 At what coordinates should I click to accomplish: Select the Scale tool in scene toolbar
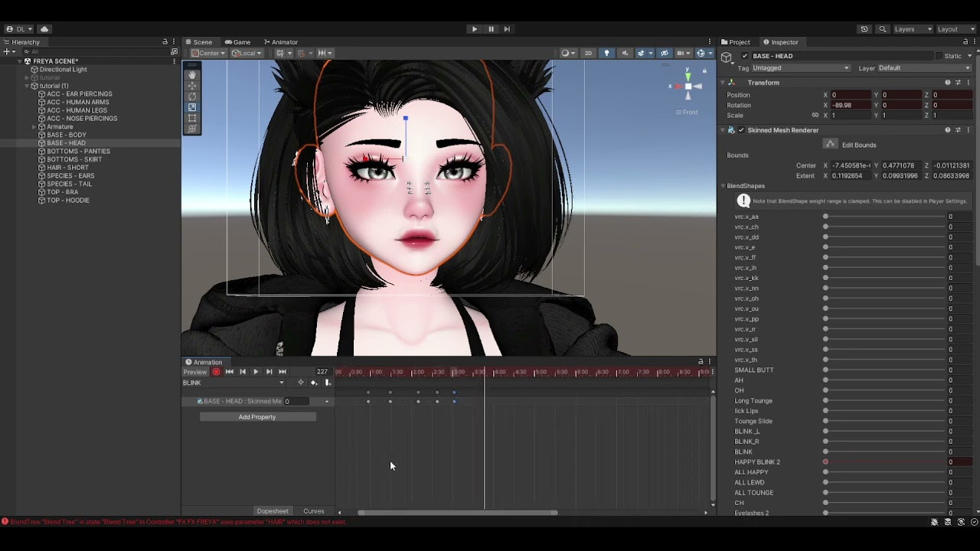[192, 107]
